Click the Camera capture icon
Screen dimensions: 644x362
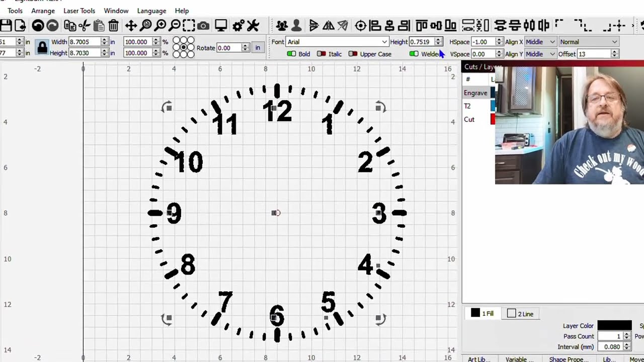pyautogui.click(x=203, y=25)
